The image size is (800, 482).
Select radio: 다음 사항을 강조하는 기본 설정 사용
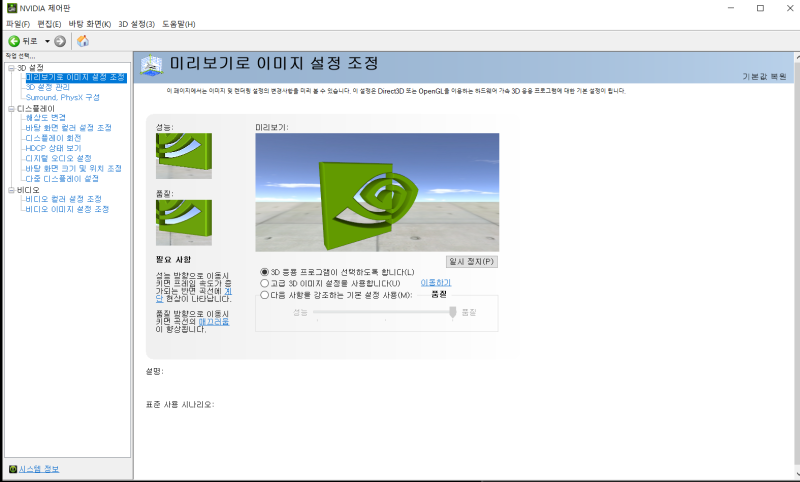(264, 295)
